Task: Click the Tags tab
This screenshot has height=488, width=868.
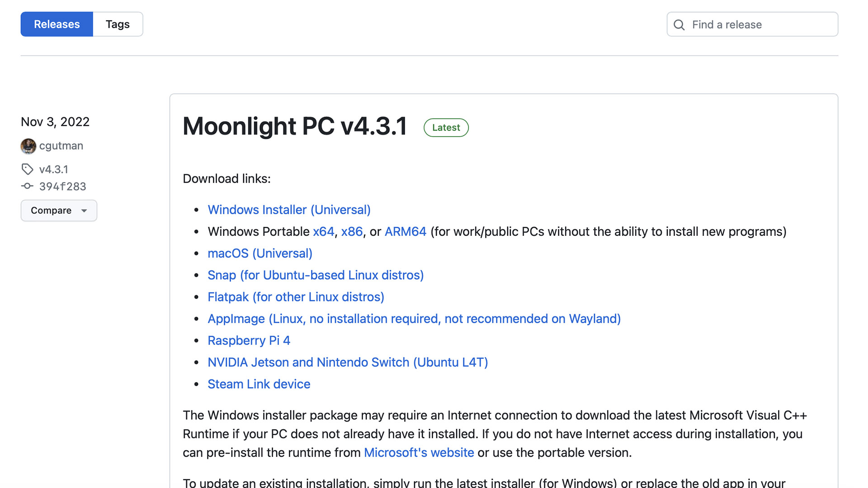Action: click(x=118, y=24)
